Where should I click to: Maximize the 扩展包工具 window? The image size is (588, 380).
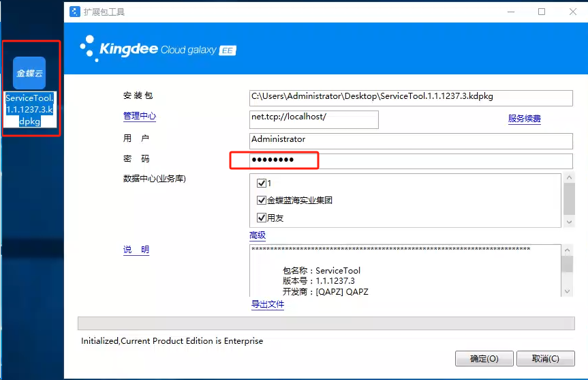(x=542, y=12)
